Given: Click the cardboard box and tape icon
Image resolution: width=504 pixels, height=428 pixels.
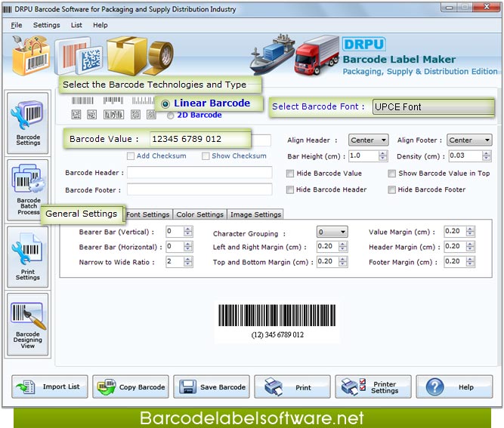Looking at the screenshot, I should (x=140, y=55).
